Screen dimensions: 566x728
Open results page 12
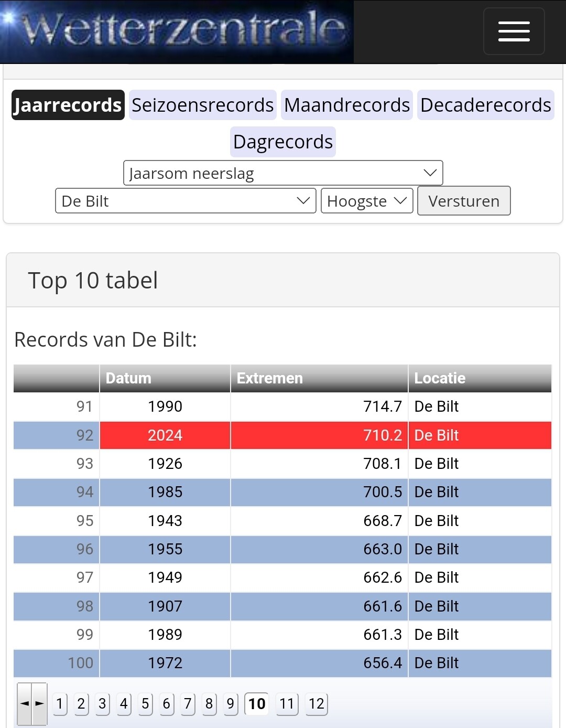tap(316, 703)
